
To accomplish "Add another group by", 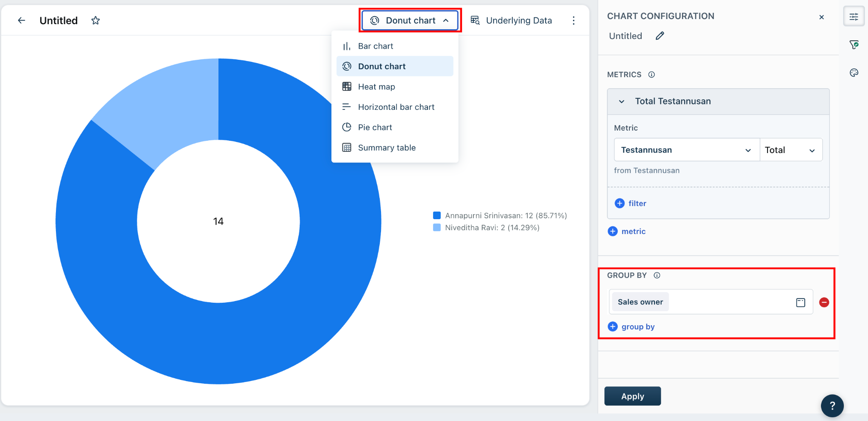I will point(631,326).
